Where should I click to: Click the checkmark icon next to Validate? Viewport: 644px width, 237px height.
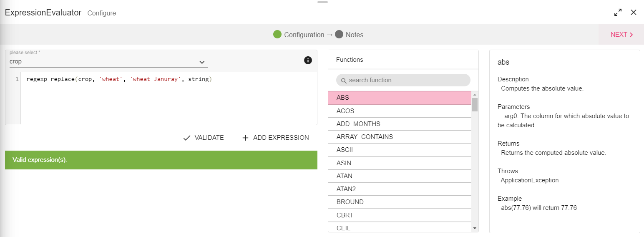pyautogui.click(x=187, y=138)
